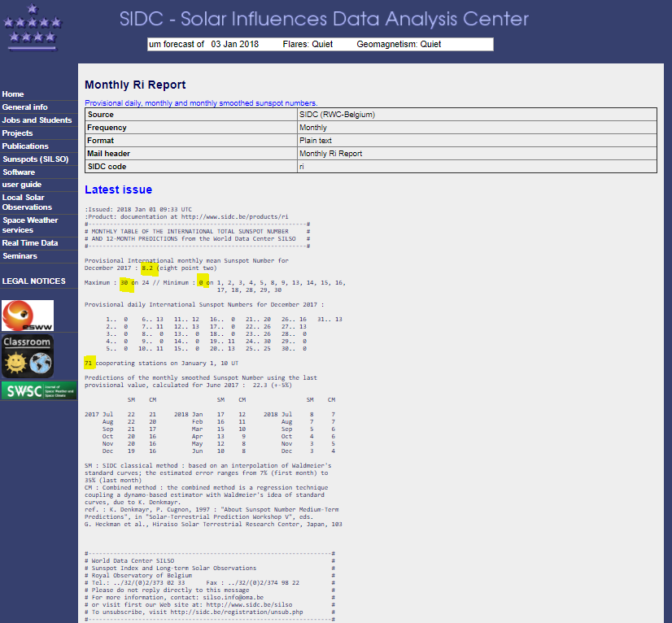
Task: Click the '03 Jan 2018' forecast date
Action: click(235, 44)
